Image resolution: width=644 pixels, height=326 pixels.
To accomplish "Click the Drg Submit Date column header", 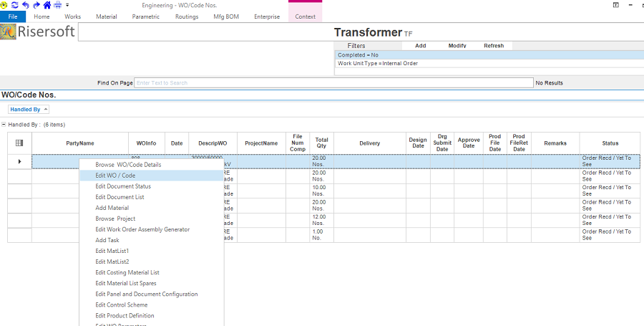I will pyautogui.click(x=442, y=143).
